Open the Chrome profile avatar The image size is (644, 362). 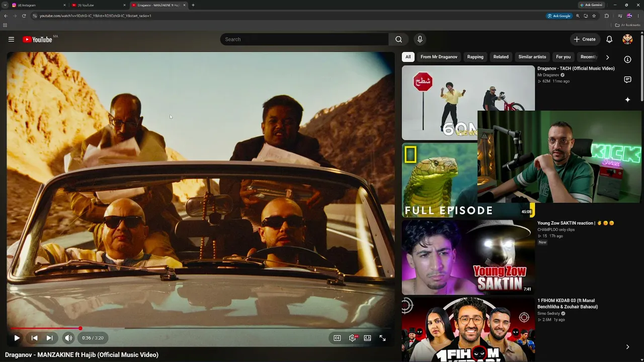[x=629, y=16]
